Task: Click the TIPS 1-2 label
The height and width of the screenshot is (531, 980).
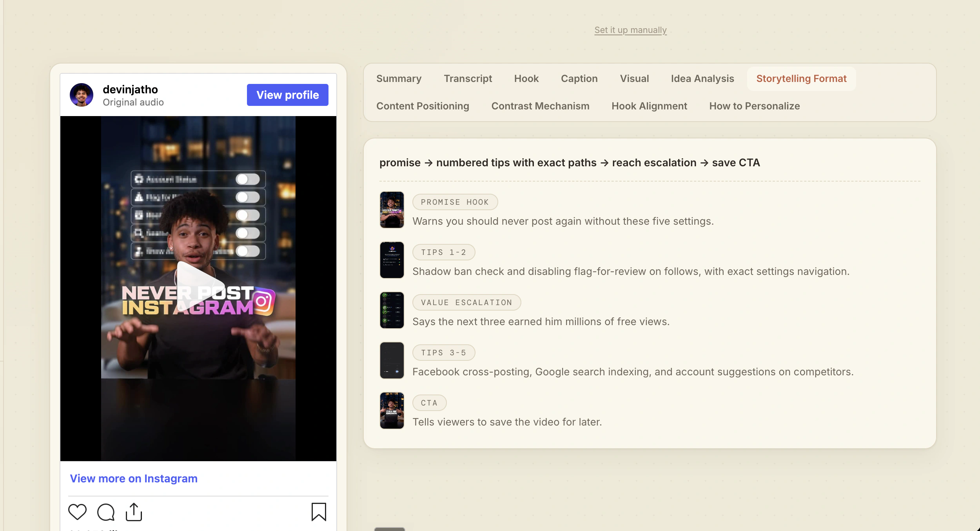Action: tap(443, 252)
